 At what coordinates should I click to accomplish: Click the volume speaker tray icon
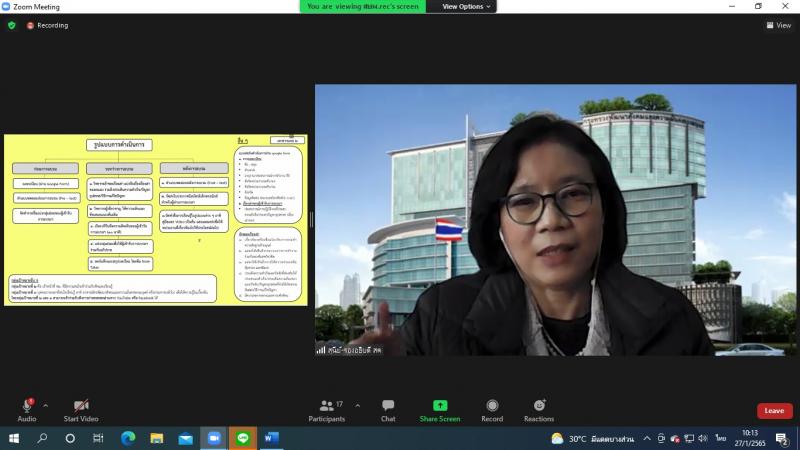coord(703,439)
